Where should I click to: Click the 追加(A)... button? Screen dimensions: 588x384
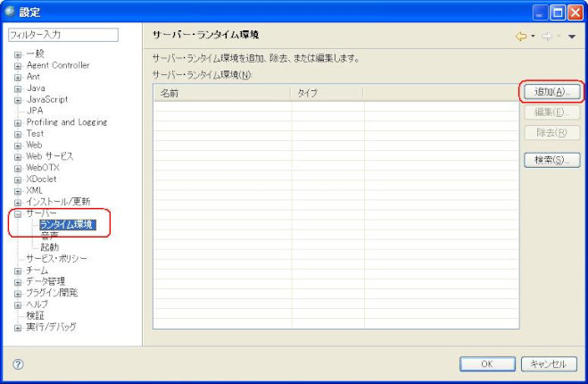[551, 92]
